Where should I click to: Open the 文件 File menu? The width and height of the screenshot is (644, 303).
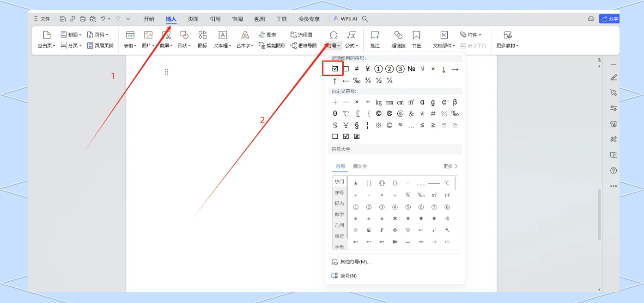click(x=42, y=19)
